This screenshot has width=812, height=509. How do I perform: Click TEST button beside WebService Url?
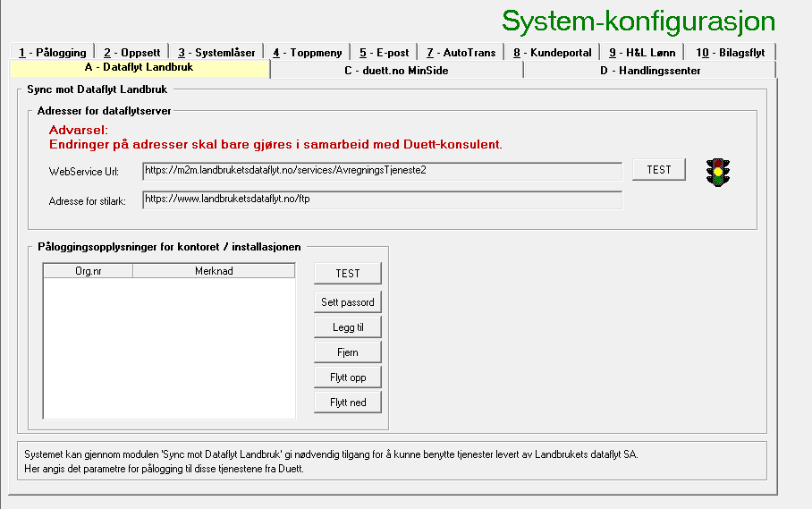coord(659,170)
